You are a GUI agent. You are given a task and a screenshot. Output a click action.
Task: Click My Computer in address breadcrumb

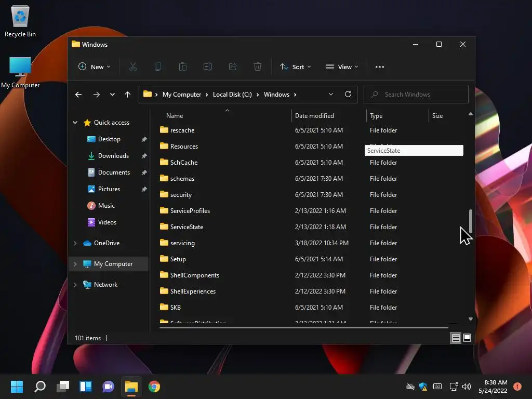[x=181, y=95]
